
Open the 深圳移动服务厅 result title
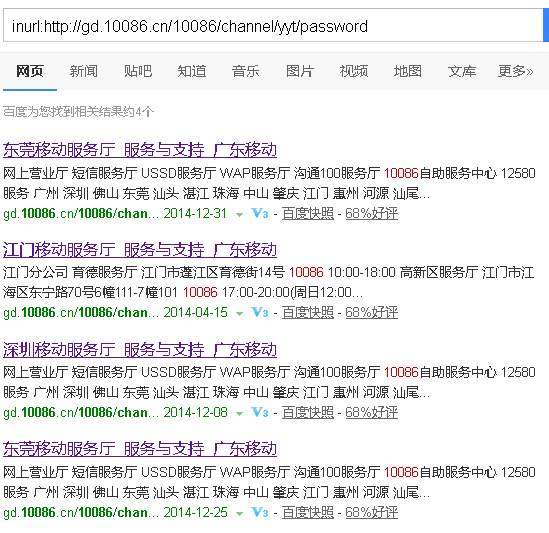click(140, 350)
